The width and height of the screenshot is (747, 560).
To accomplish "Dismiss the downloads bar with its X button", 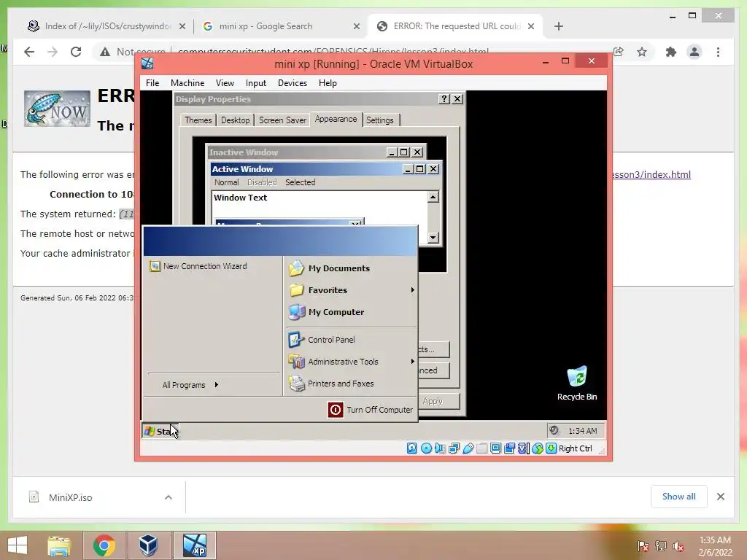I will pos(721,497).
